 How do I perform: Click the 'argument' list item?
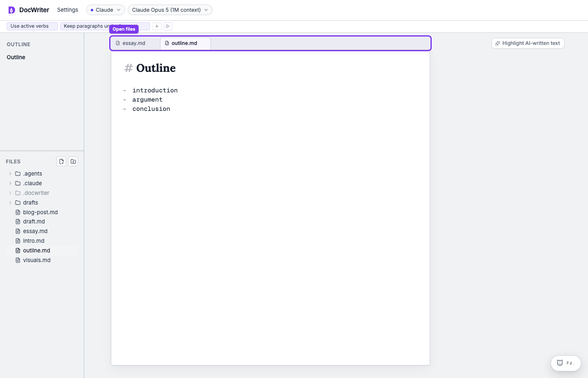pyautogui.click(x=147, y=100)
